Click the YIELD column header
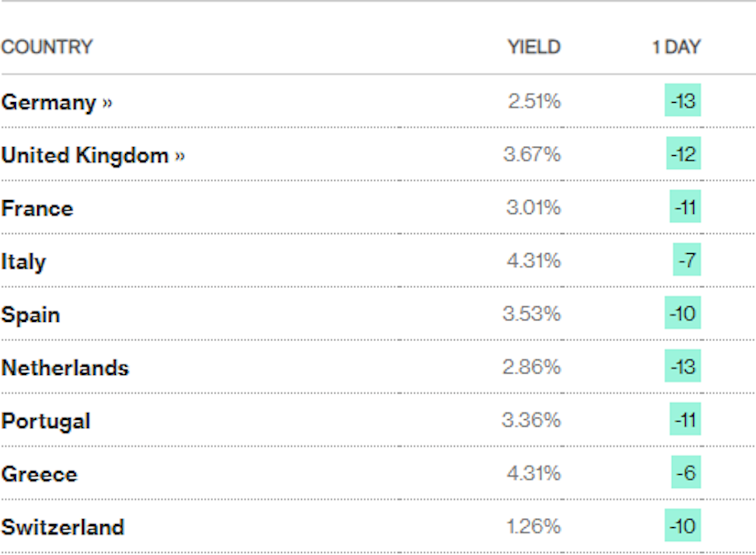This screenshot has height=555, width=756. pyautogui.click(x=534, y=47)
